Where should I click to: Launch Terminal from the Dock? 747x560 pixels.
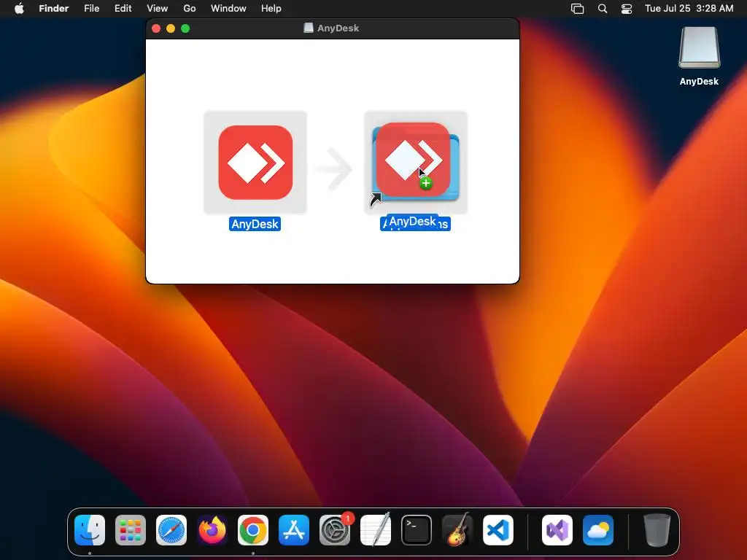pos(417,530)
